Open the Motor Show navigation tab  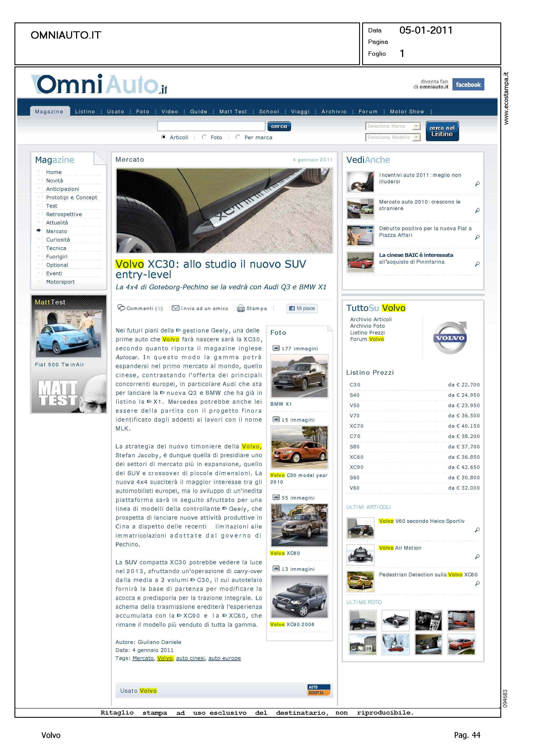[x=407, y=112]
